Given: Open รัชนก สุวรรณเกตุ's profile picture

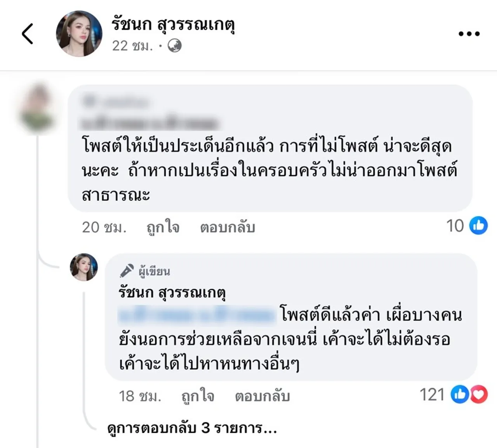Looking at the screenshot, I should [x=79, y=33].
